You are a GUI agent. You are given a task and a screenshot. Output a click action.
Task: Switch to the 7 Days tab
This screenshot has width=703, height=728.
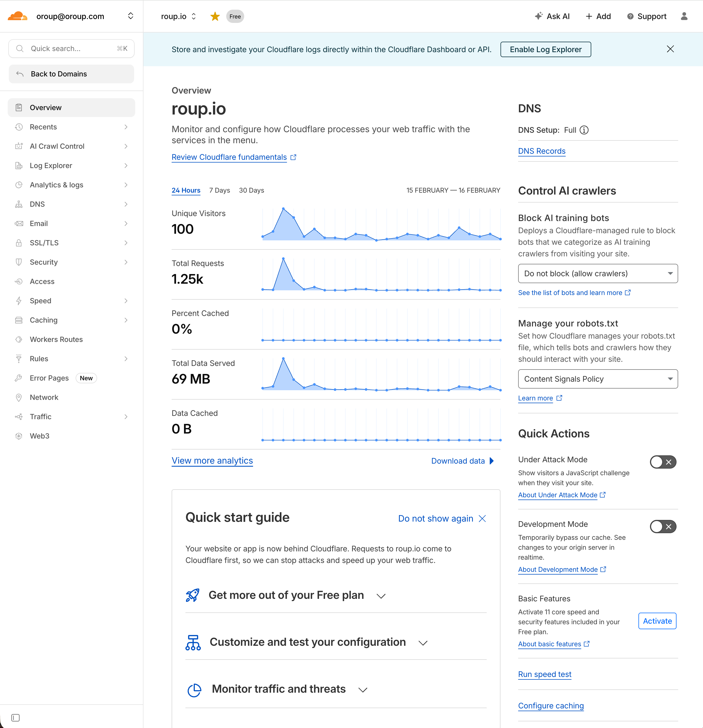219,190
